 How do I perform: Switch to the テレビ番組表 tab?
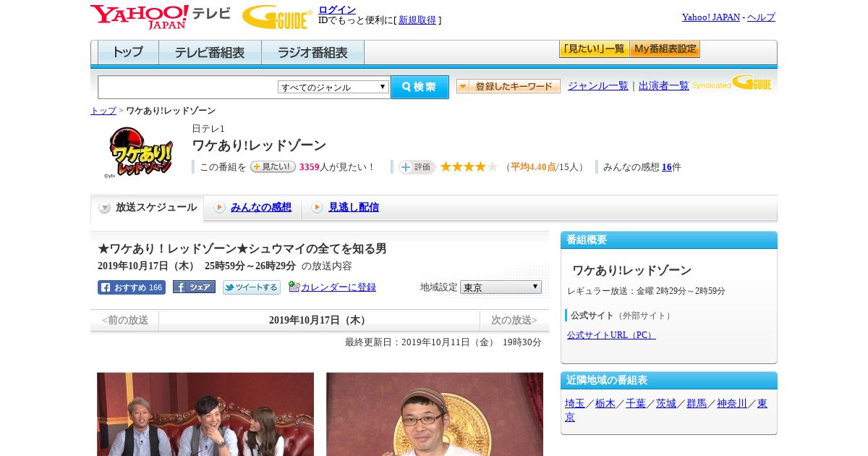(x=210, y=52)
